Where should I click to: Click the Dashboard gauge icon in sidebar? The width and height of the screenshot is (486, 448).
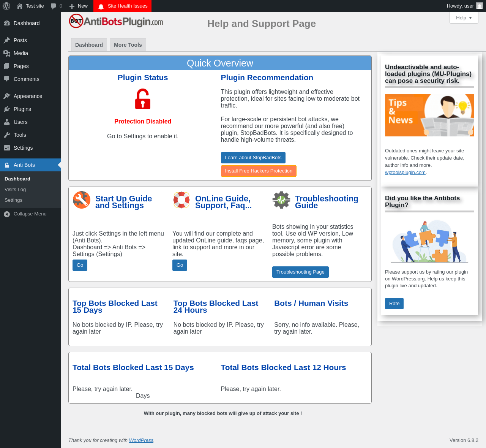click(7, 23)
